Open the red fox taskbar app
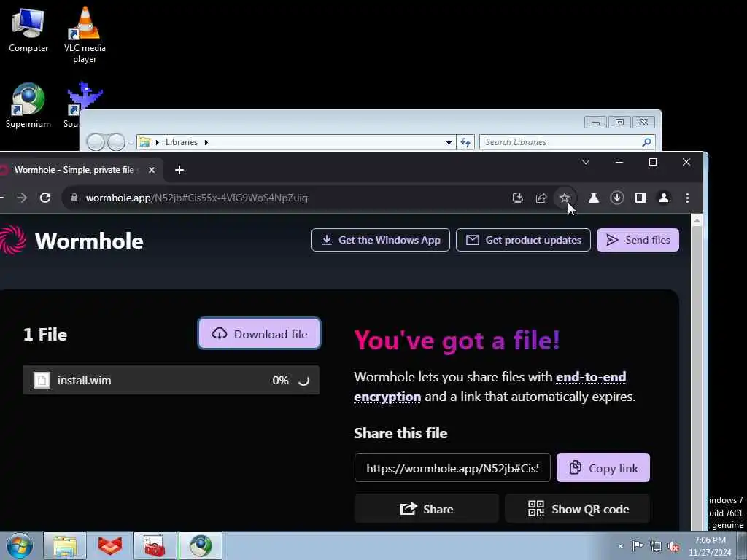Screen dimensions: 747x560 [110, 545]
